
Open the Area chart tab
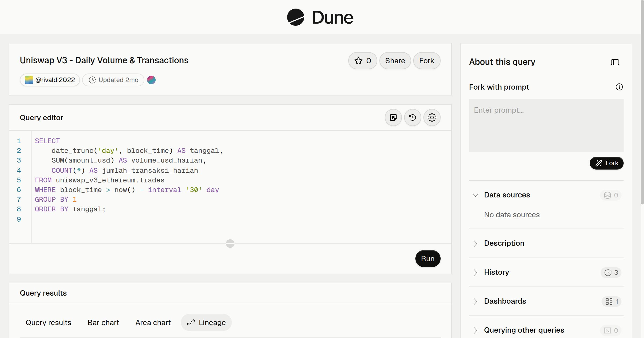coord(153,322)
